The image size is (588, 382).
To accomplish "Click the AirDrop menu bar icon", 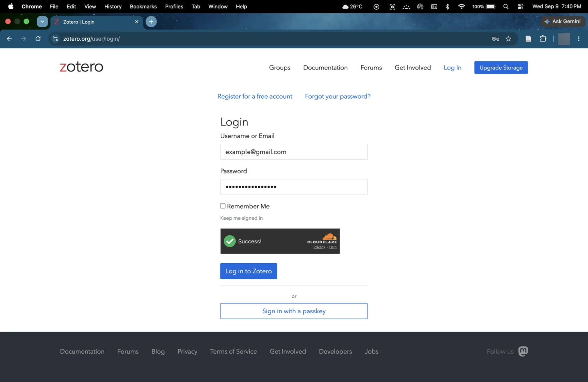I will (420, 6).
